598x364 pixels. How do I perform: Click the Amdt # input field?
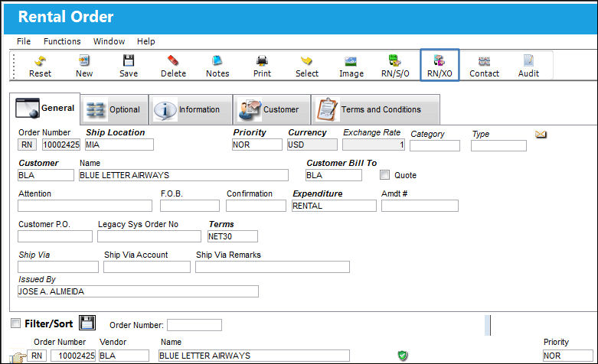(420, 206)
